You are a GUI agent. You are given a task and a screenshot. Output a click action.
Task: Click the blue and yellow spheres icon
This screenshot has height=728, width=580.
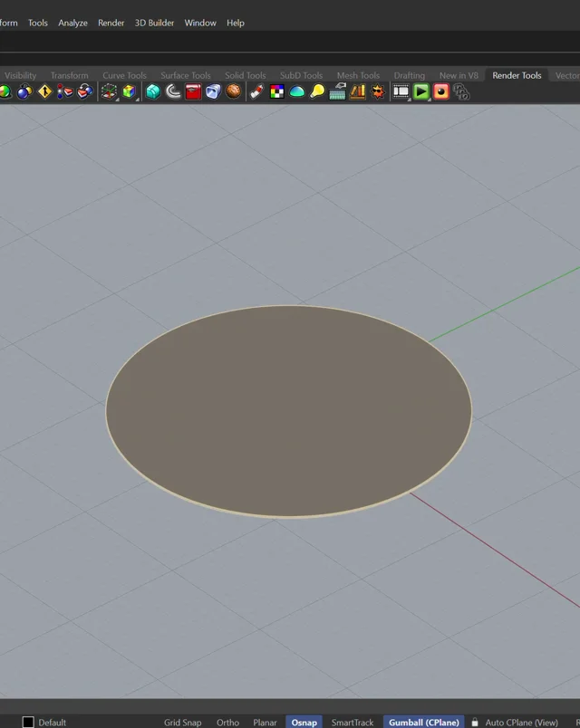(24, 92)
